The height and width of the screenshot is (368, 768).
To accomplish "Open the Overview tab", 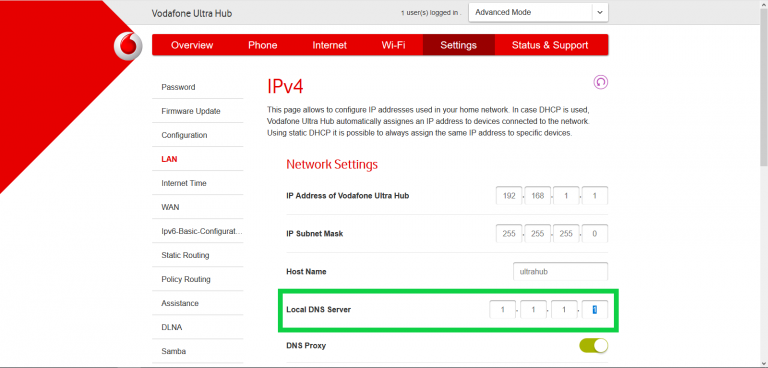I will pos(192,45).
